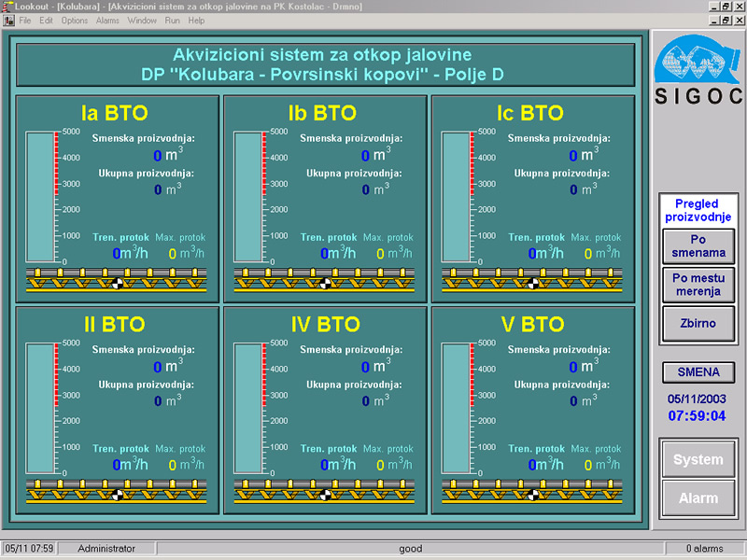The image size is (747, 560).
Task: Click the IV BTO conveyor belt graphic
Action: pyautogui.click(x=324, y=491)
